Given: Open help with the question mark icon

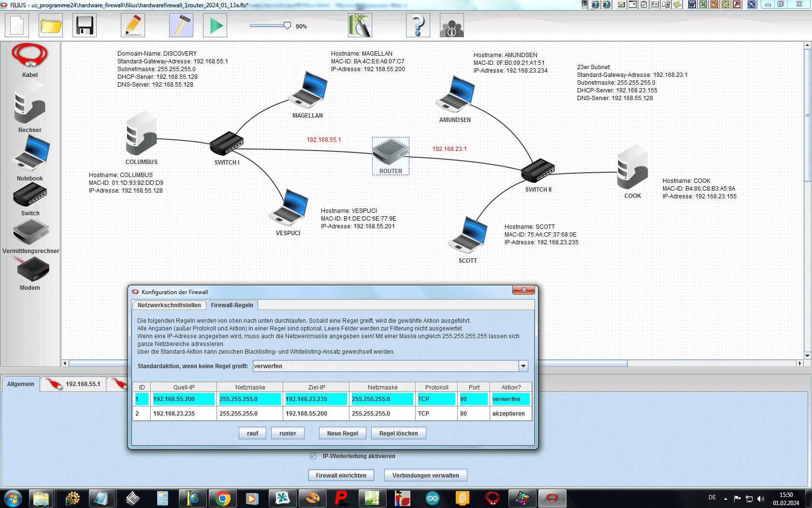Looking at the screenshot, I should click(x=418, y=25).
